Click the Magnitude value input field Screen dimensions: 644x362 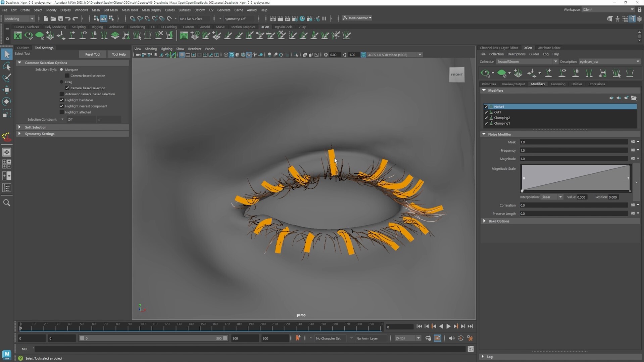click(573, 159)
